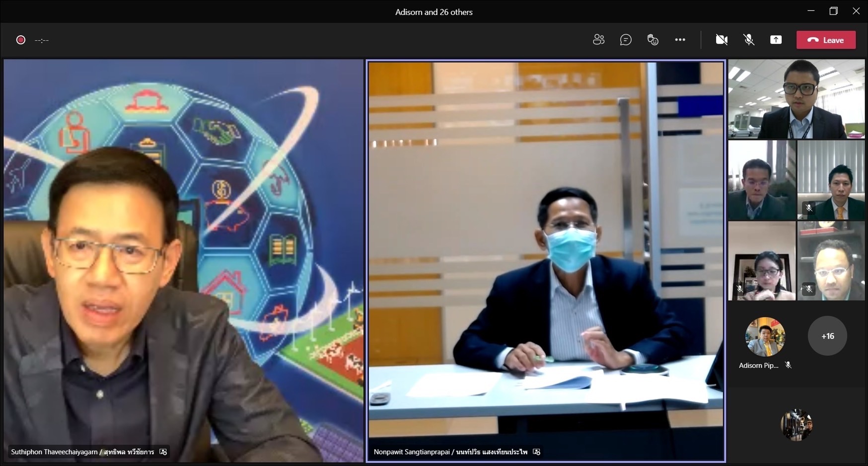The width and height of the screenshot is (868, 466).
Task: Click icon beside Suthiphon Thaveechaiyagarn's name
Action: 163,452
